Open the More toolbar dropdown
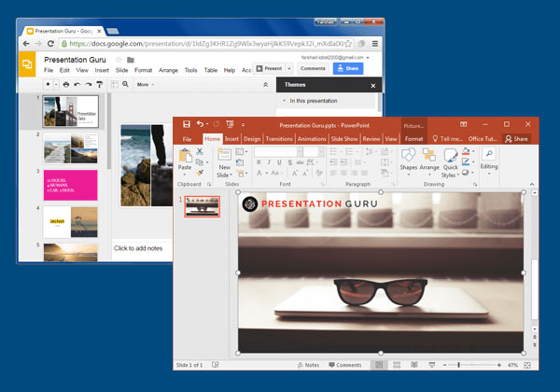The height and width of the screenshot is (392, 560). (x=145, y=84)
